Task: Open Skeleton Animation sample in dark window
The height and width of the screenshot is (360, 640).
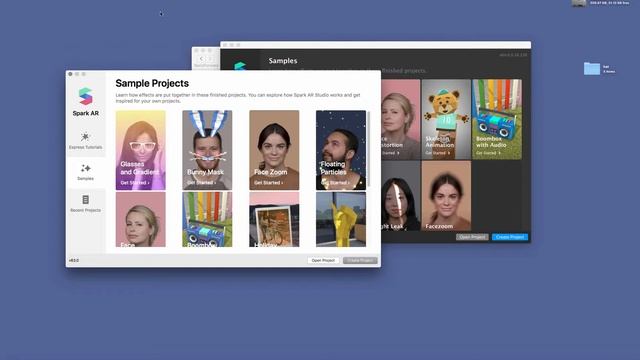Action: point(446,119)
